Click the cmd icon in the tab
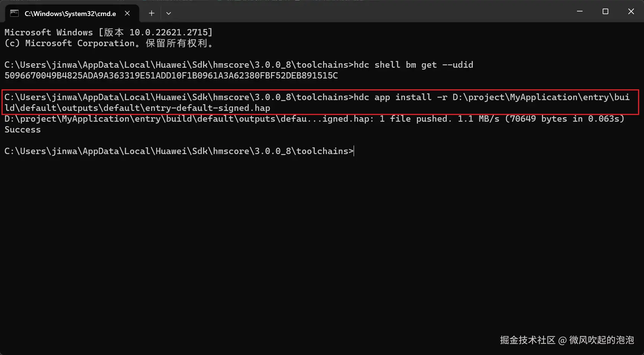 [14, 13]
